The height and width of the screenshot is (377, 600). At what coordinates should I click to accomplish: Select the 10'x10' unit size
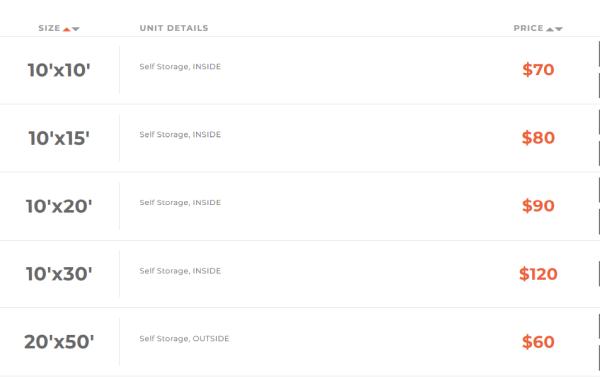(x=59, y=70)
